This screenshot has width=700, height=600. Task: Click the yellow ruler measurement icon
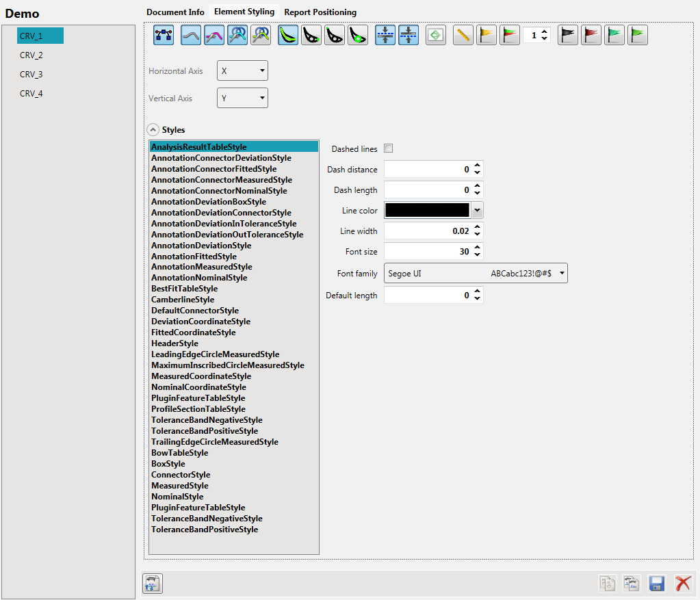[x=463, y=35]
